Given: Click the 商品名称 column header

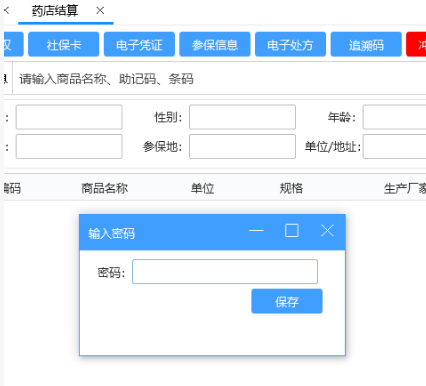Looking at the screenshot, I should 105,189.
